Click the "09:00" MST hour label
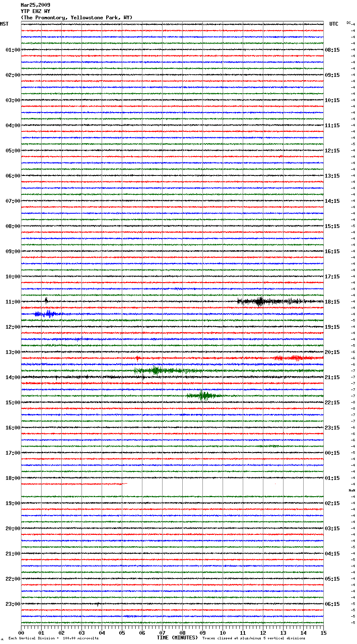357x644 pixels. (x=13, y=251)
